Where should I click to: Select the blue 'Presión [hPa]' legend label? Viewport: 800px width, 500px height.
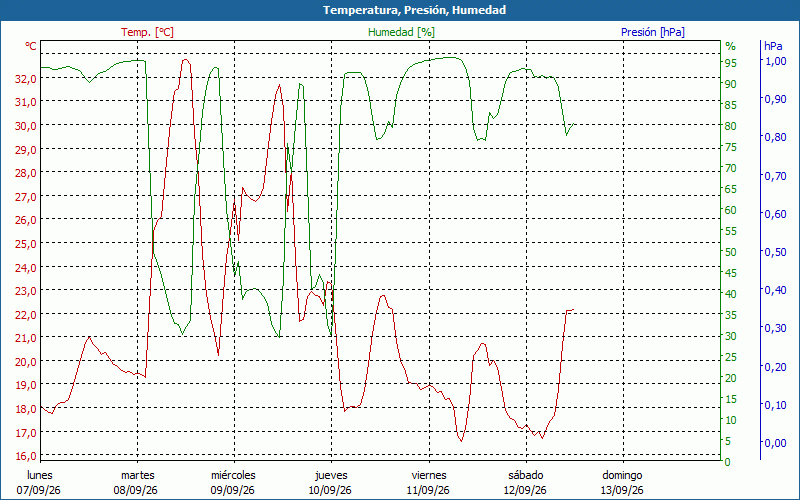[x=653, y=32]
